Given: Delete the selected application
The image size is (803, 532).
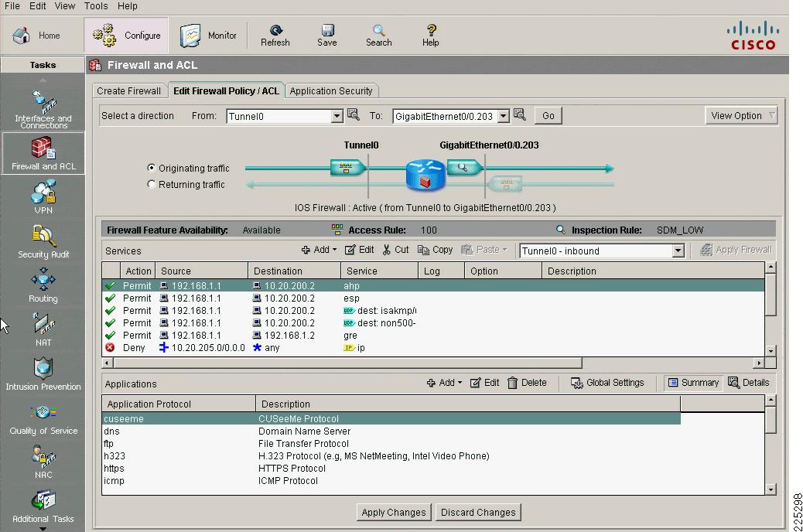Looking at the screenshot, I should (x=527, y=383).
